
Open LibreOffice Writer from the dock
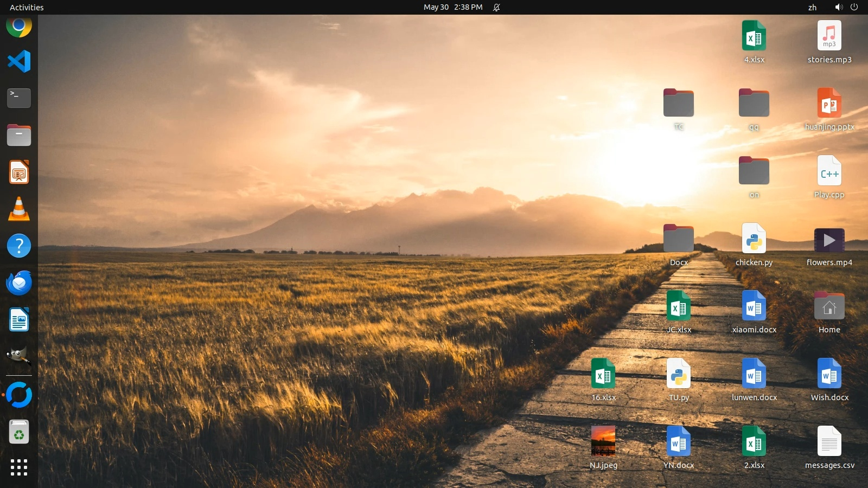(x=19, y=319)
